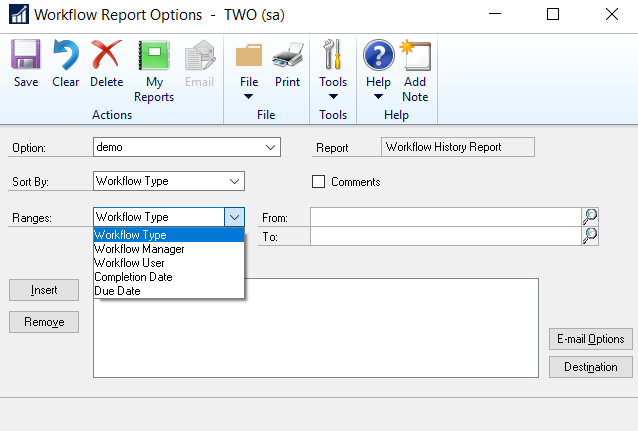
Task: Select Workflow Manager in the Ranges list
Action: tap(169, 249)
